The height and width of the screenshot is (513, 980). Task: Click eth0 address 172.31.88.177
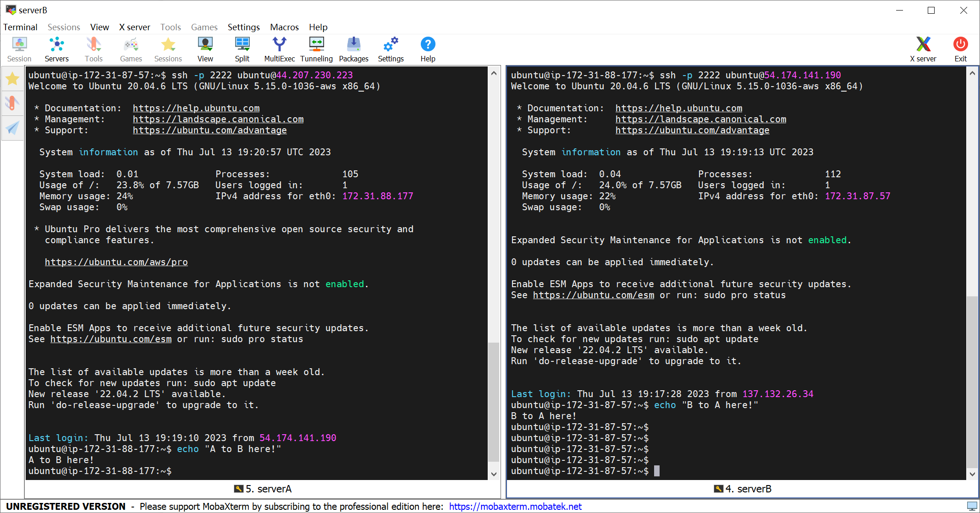click(x=378, y=196)
